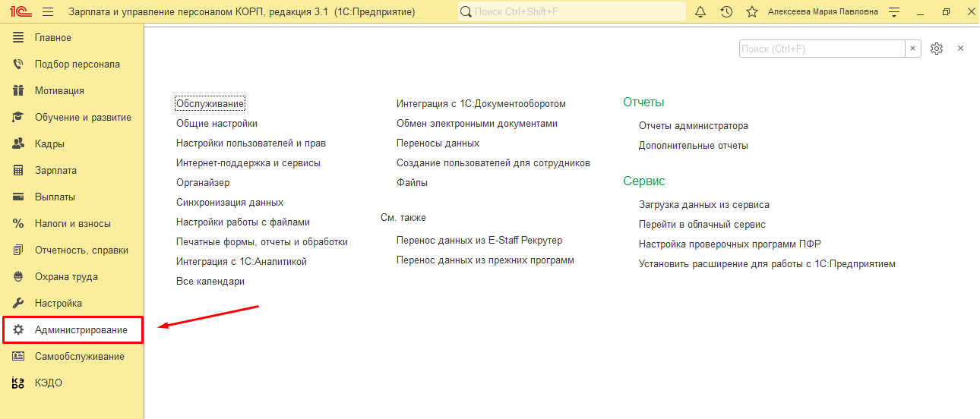Click Отчеты администратора link
980x419 pixels.
coord(693,126)
